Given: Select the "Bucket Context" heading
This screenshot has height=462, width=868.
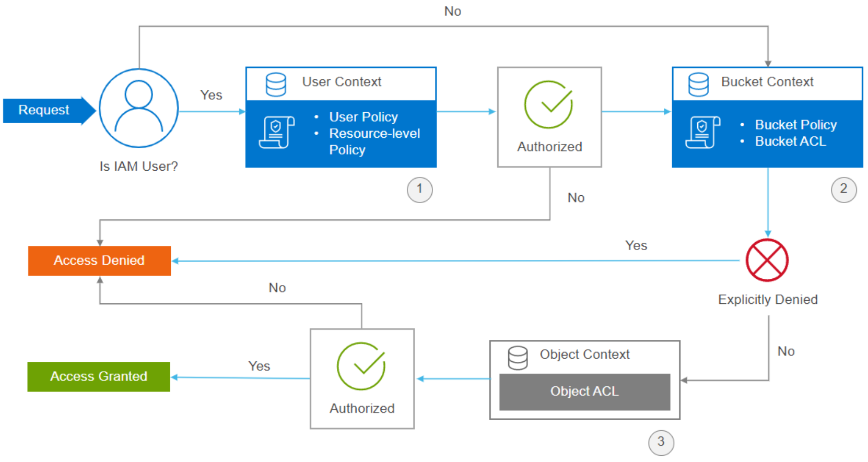Looking at the screenshot, I should pyautogui.click(x=767, y=82).
